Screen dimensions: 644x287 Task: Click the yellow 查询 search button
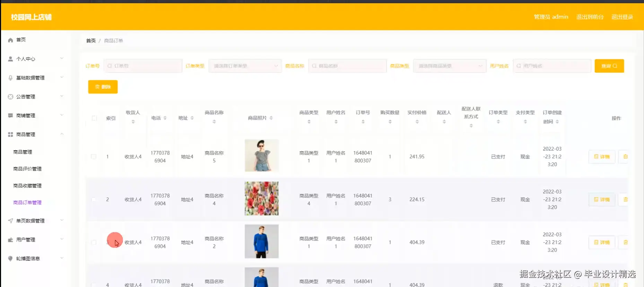(x=609, y=66)
